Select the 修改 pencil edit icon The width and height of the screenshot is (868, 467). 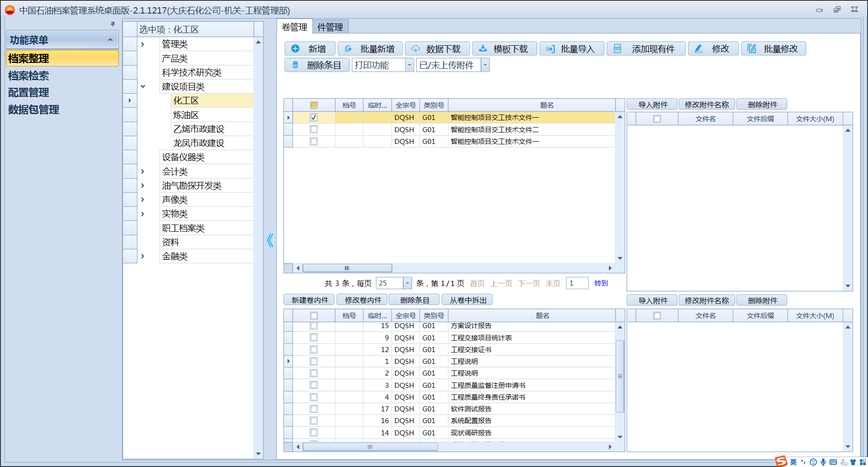coord(699,48)
